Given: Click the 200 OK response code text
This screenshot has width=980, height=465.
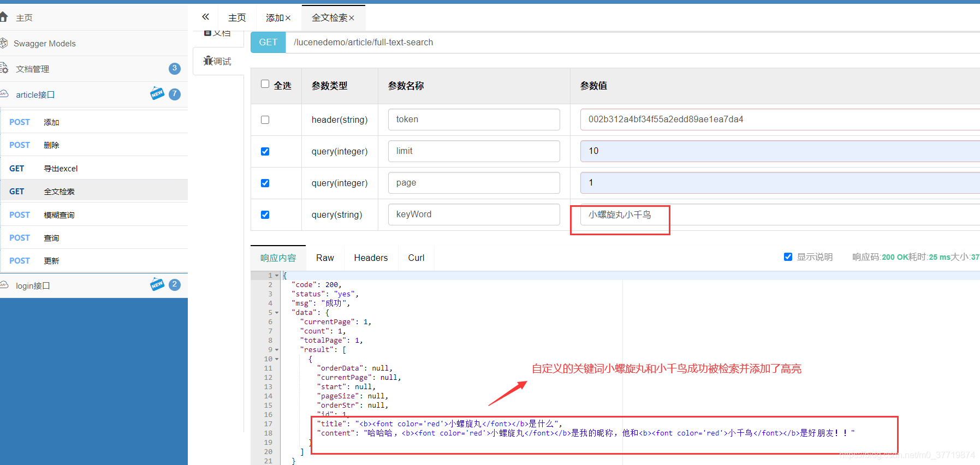Looking at the screenshot, I should click(895, 257).
